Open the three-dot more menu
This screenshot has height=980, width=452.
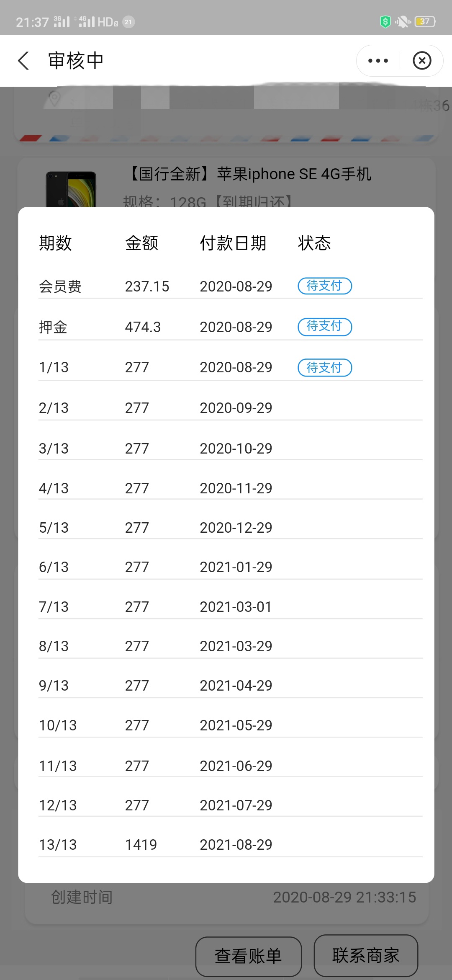[378, 61]
